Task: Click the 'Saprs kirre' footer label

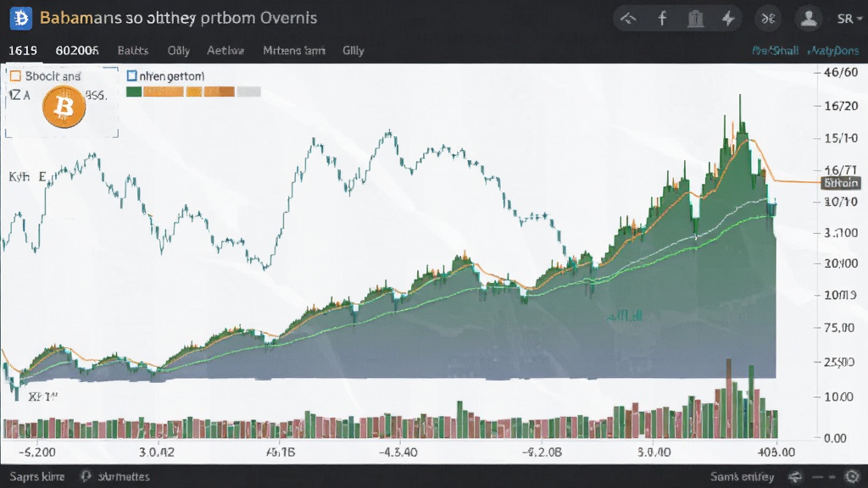Action: pos(37,476)
